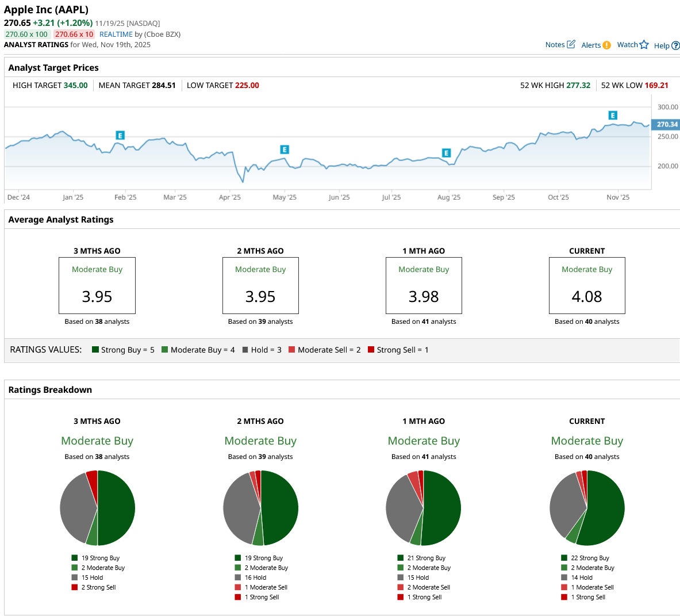Image resolution: width=680 pixels, height=616 pixels.
Task: Click the earnings marker near May '25
Action: 284,150
